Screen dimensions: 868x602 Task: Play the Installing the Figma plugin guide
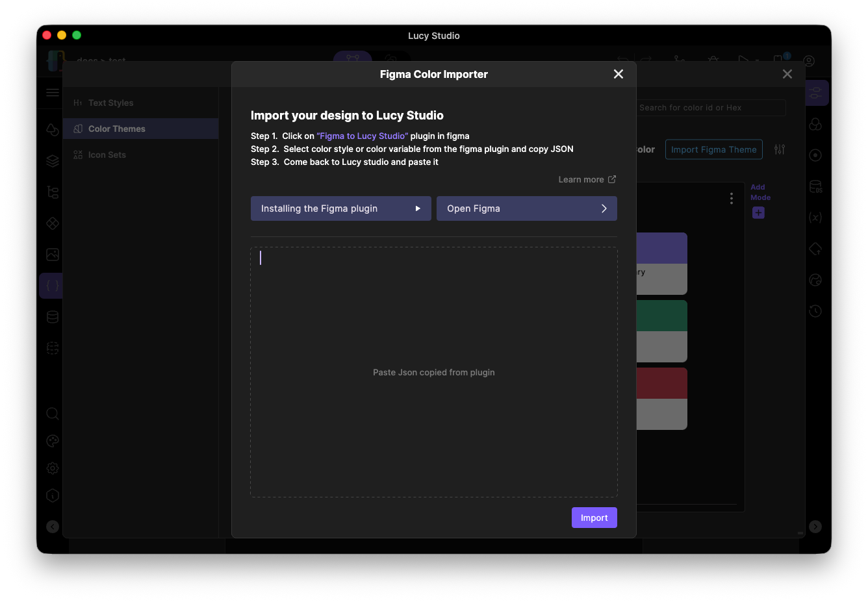341,208
